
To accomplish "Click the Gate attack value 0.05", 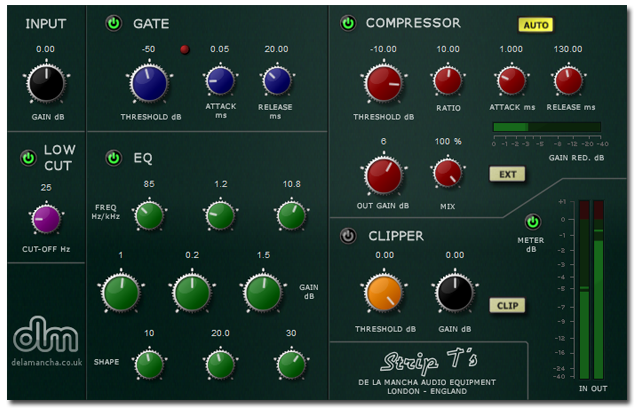I will (220, 49).
